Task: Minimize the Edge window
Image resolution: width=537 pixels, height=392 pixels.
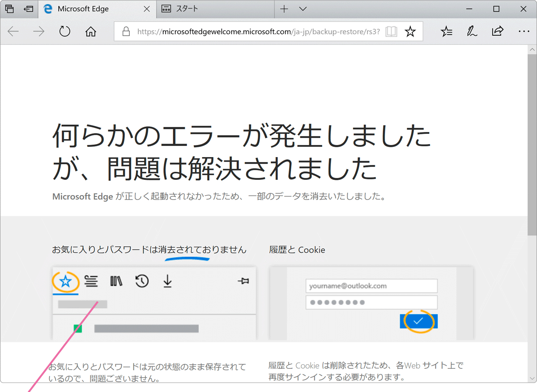Action: [x=469, y=9]
